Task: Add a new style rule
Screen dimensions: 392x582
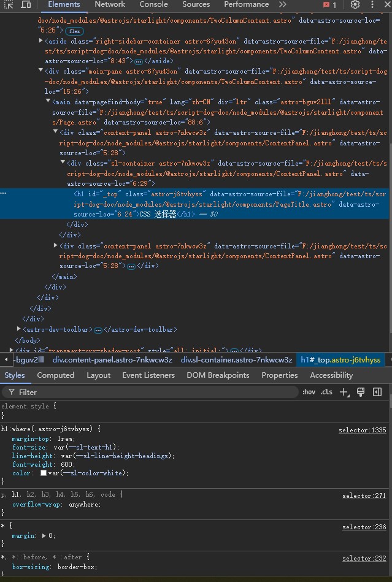Action: point(344,392)
